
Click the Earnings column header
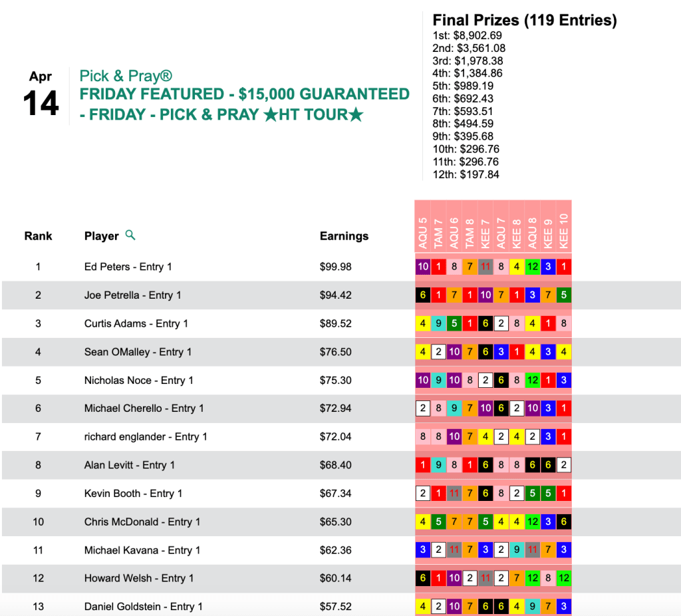point(344,236)
